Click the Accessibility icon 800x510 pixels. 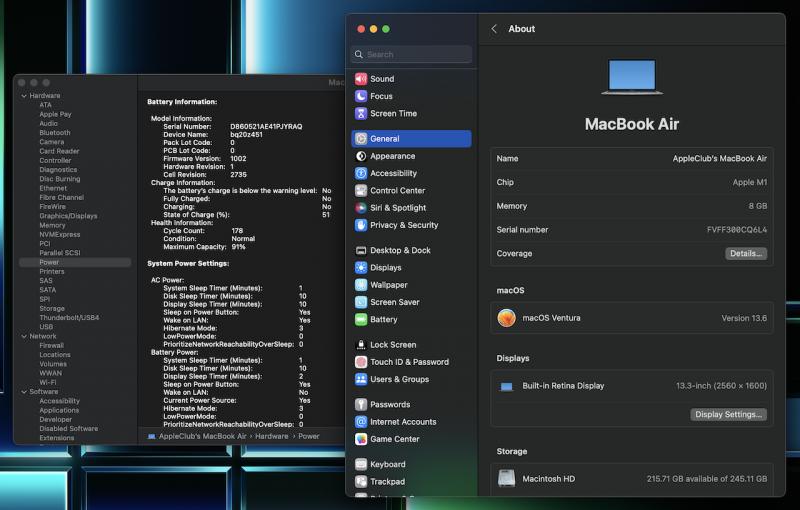pos(361,173)
